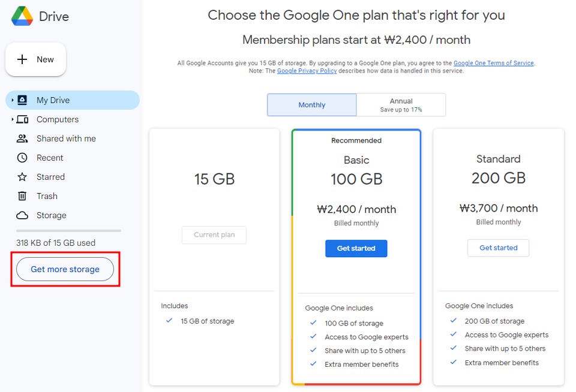Select the My Drive icon in sidebar

click(x=22, y=100)
